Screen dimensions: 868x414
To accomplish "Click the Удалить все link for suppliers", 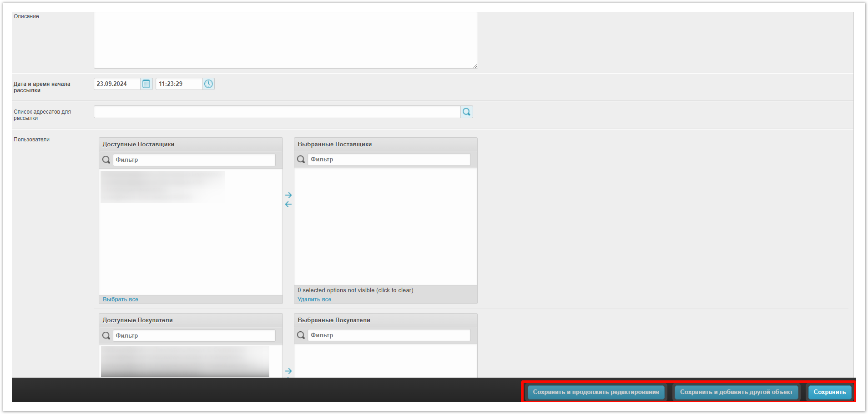I will (314, 299).
